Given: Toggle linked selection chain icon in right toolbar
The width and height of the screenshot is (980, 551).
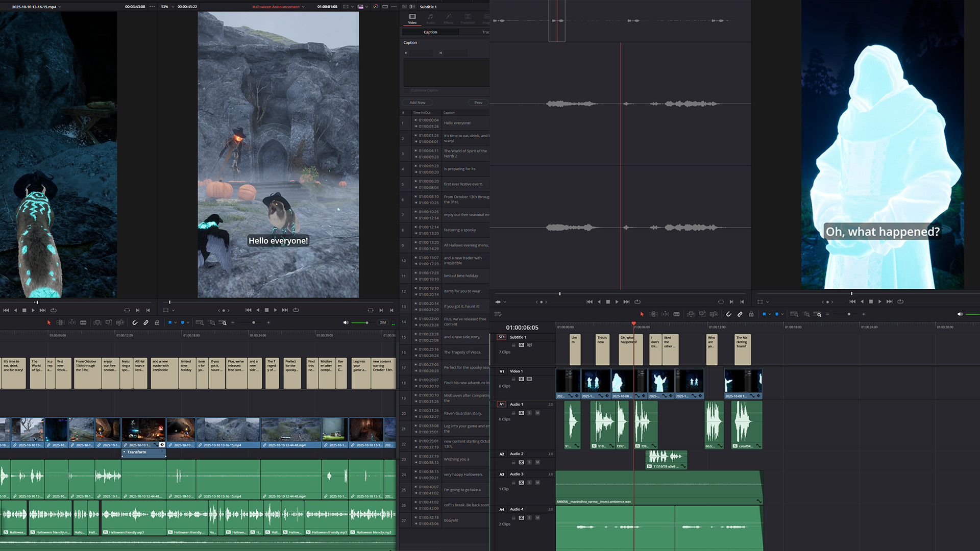Looking at the screenshot, I should pyautogui.click(x=740, y=314).
